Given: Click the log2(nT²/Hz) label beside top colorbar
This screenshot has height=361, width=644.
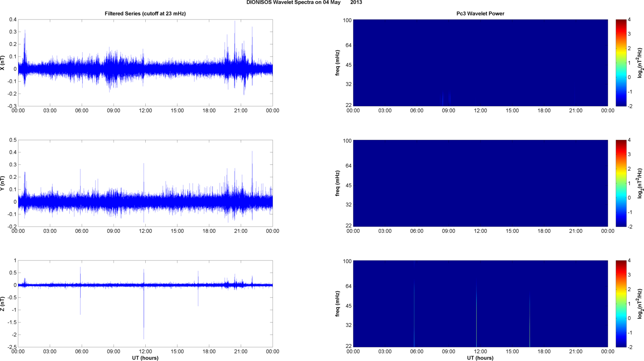Looking at the screenshot, I should point(640,63).
